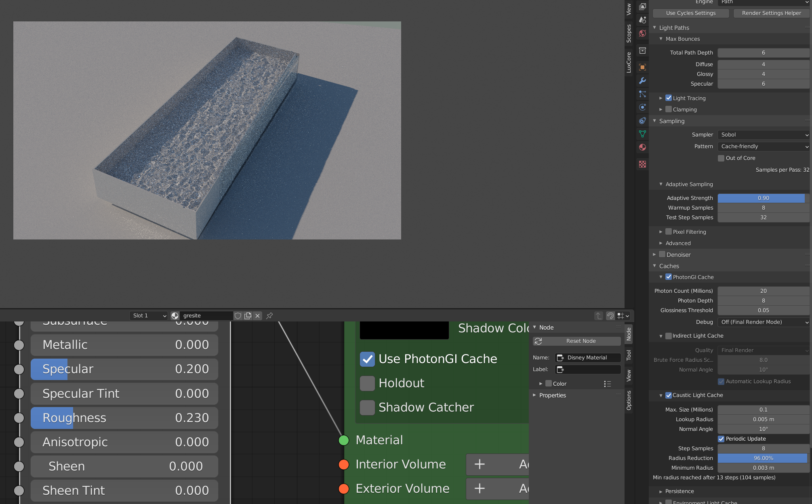Switch to the Tool sidebar tab
The image size is (812, 504).
pos(629,355)
